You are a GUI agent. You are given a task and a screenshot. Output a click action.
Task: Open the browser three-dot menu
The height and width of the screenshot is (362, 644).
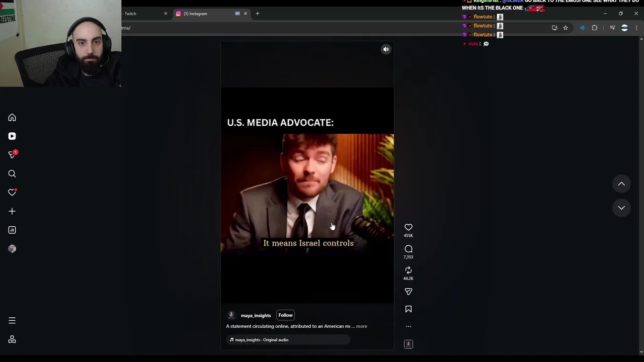(x=636, y=28)
